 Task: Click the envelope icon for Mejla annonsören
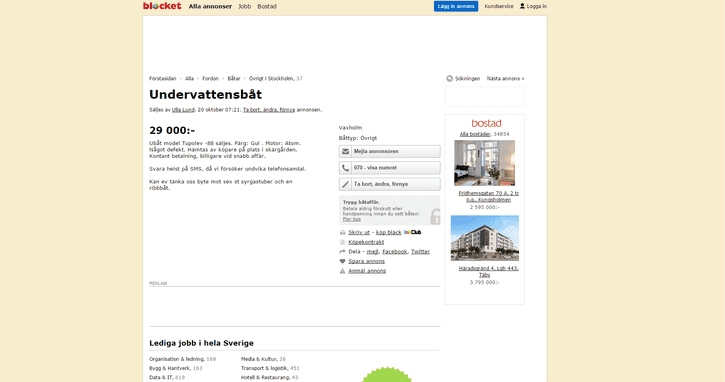345,151
